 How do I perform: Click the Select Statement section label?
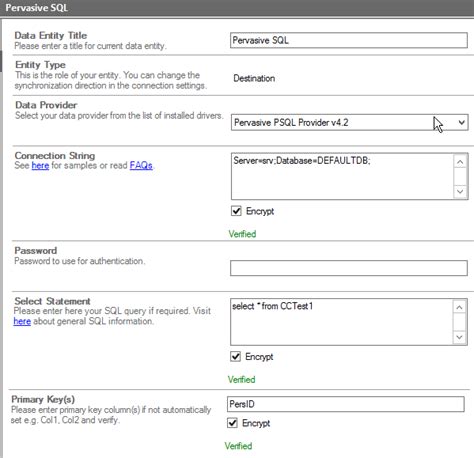(x=52, y=301)
